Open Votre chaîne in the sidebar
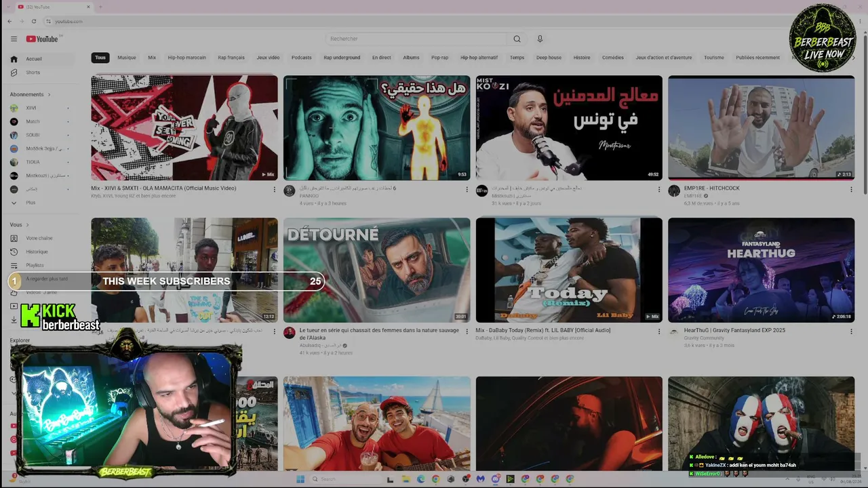The height and width of the screenshot is (488, 868). [41, 238]
